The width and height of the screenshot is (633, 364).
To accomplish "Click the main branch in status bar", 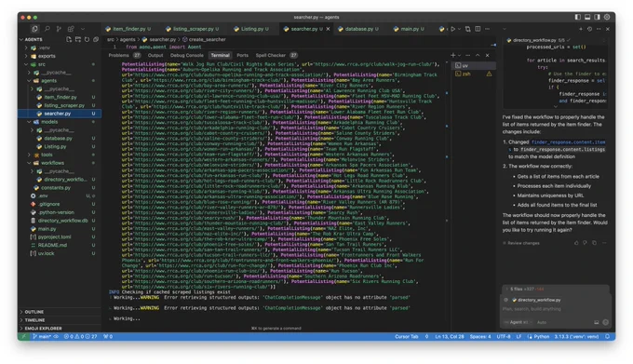I will (42, 337).
